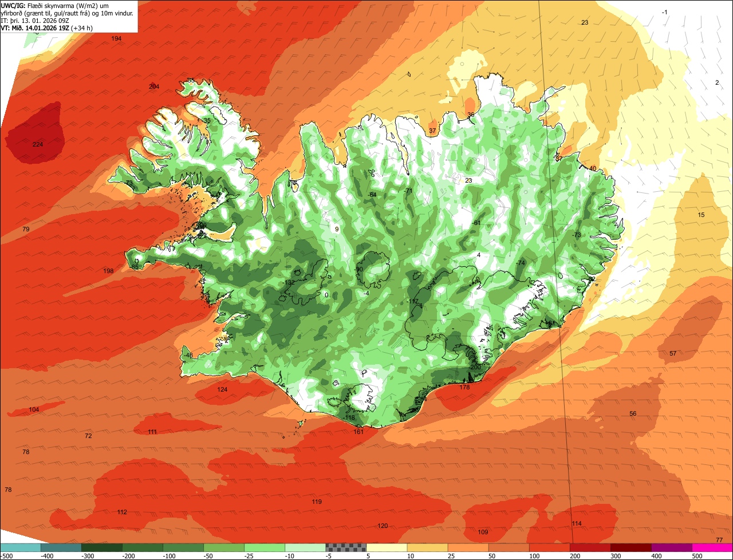The image size is (733, 560).
Task: Click the 56 value on the map
Action: coord(633,413)
